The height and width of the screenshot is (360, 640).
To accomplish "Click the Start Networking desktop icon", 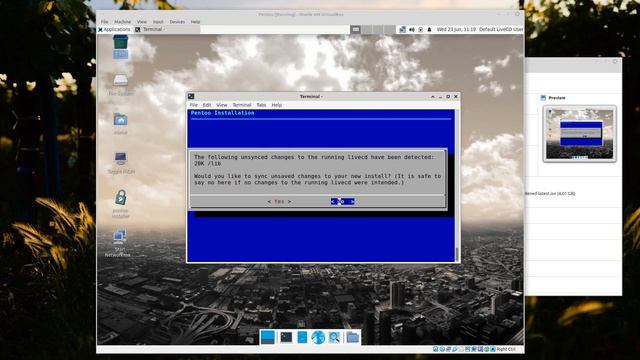I will coord(119,244).
